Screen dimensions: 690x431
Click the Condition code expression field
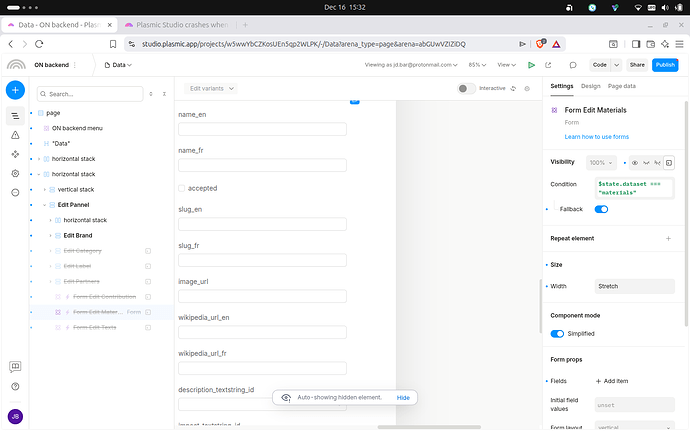pyautogui.click(x=634, y=188)
